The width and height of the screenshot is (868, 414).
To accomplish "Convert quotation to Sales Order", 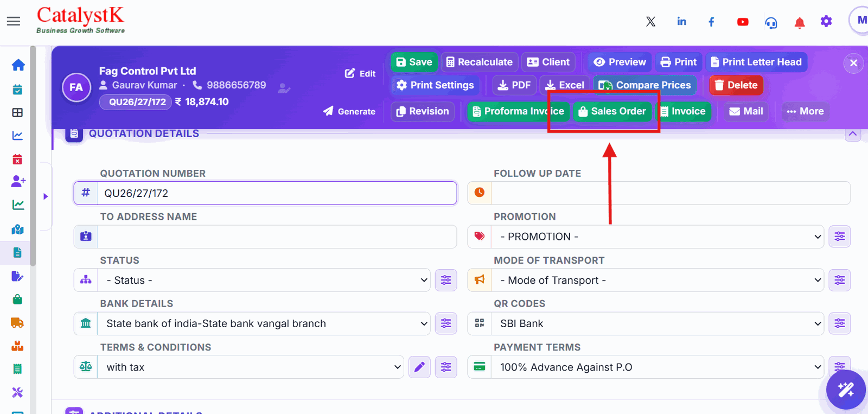I will (x=612, y=111).
